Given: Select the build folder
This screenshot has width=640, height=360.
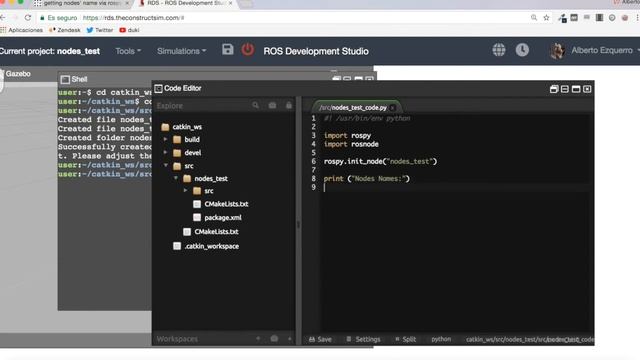Looking at the screenshot, I should click(192, 140).
